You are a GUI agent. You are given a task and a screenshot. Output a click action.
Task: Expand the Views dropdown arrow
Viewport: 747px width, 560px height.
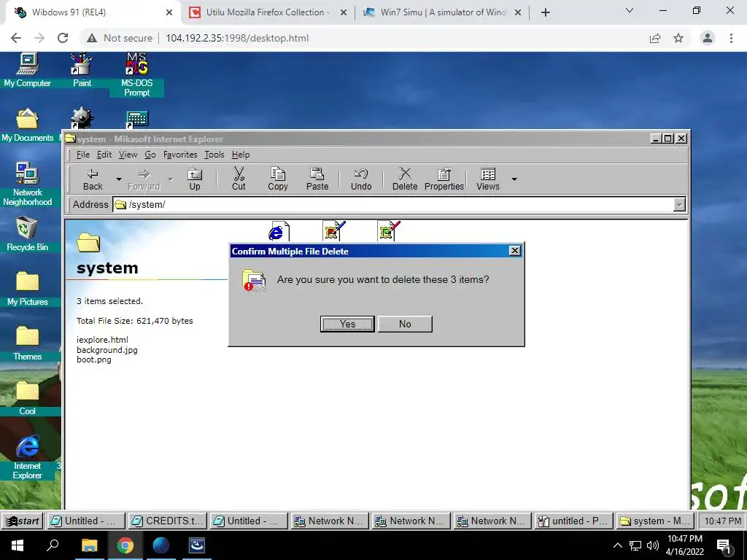pos(514,179)
